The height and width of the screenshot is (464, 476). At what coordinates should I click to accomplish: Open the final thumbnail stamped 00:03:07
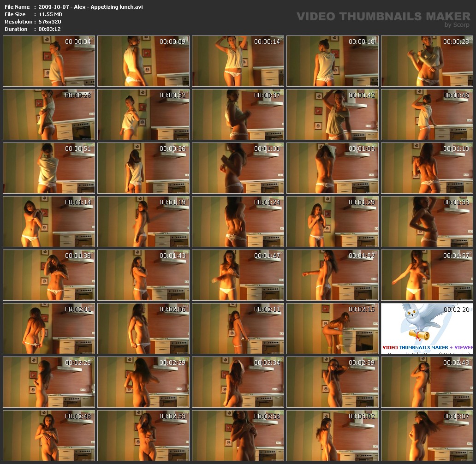coord(427,436)
